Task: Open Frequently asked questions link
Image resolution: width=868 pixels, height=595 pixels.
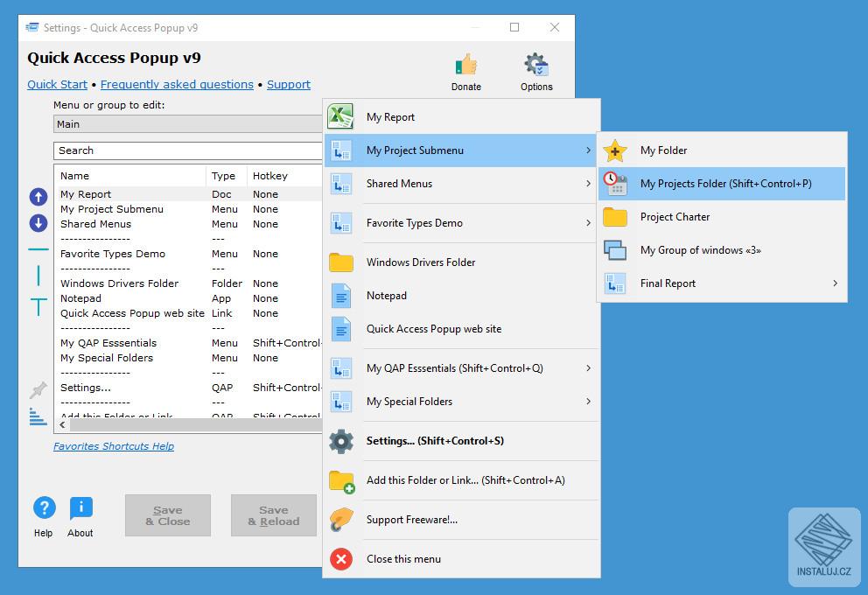Action: coord(177,85)
